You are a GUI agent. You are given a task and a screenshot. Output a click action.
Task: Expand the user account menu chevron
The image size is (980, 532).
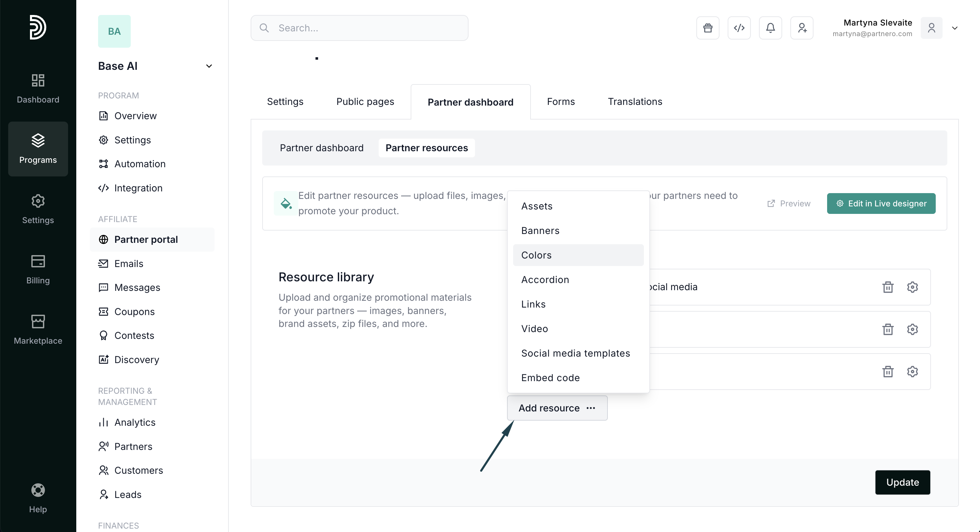pos(954,28)
